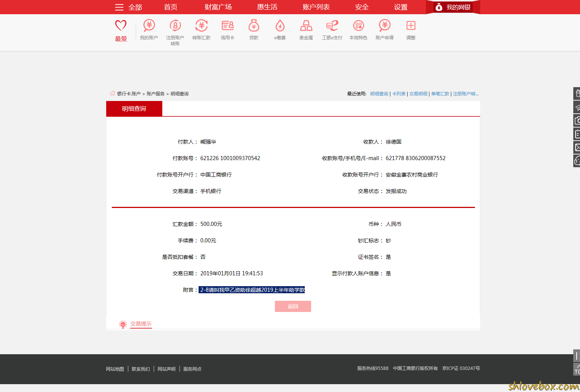The height and width of the screenshot is (392, 580).
Task: Click 服务热线95588 in footer
Action: click(372, 368)
